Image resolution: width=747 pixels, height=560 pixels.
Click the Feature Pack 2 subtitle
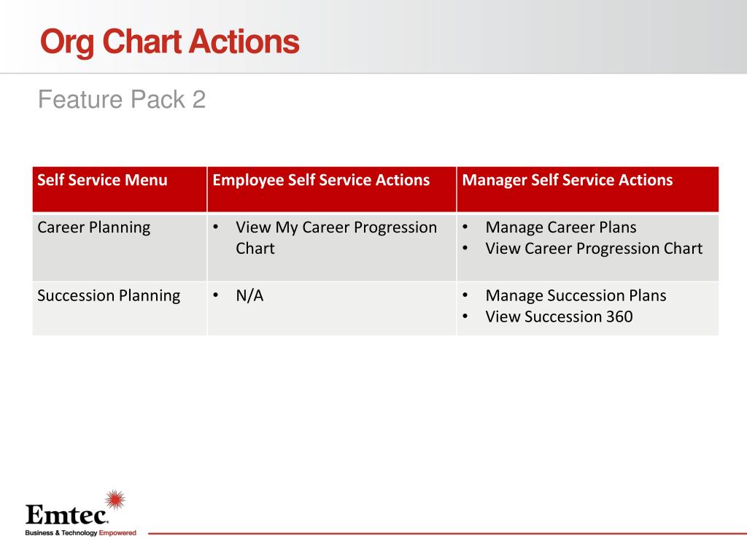(x=122, y=99)
